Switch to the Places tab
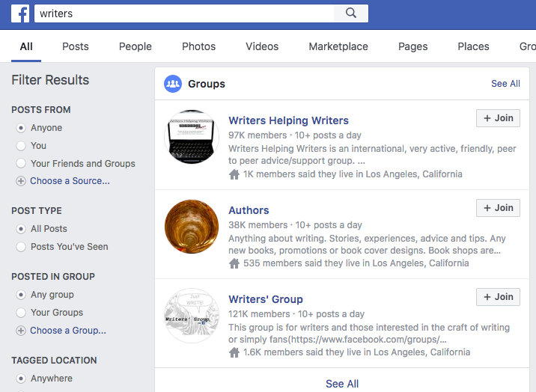Screen dimensions: 536x392 click(473, 46)
